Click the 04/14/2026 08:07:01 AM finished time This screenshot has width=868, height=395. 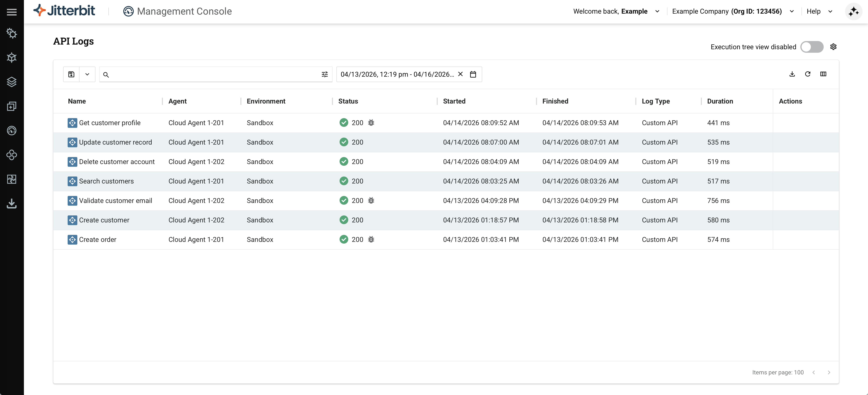[x=580, y=142]
